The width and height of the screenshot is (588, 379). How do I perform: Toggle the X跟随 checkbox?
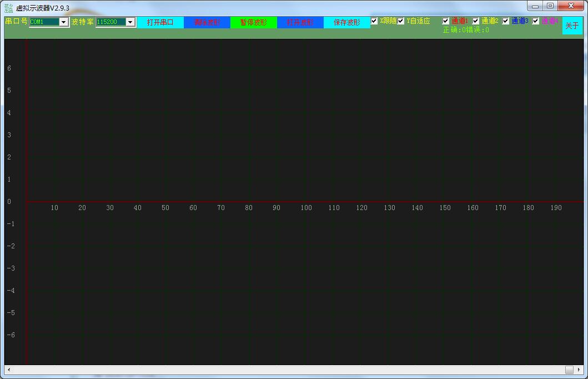click(x=374, y=21)
